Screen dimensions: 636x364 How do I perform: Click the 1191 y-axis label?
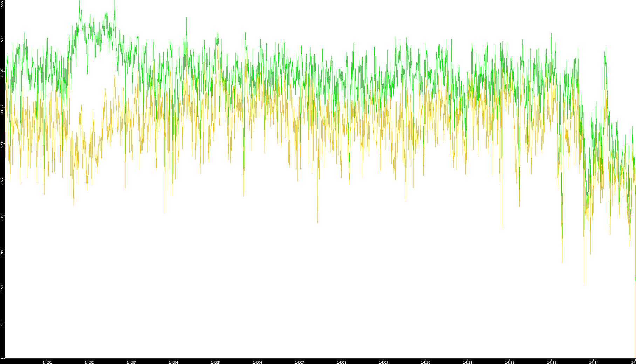point(2,289)
